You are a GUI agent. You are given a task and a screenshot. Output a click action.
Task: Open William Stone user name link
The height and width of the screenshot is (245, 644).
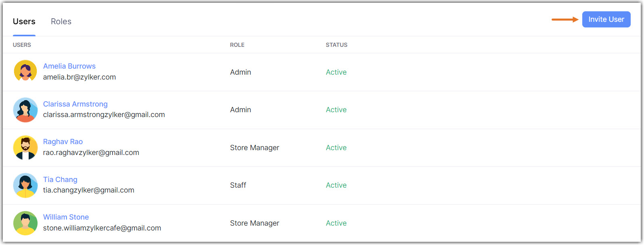[66, 217]
